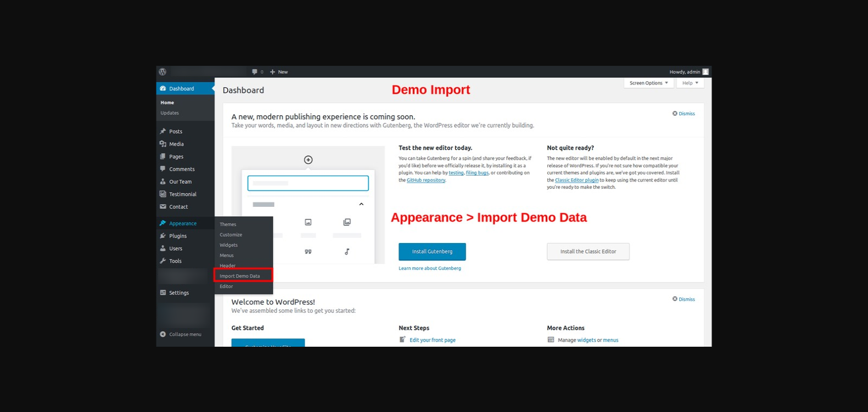The image size is (868, 412).
Task: Click the Users icon in sidebar
Action: tap(163, 249)
